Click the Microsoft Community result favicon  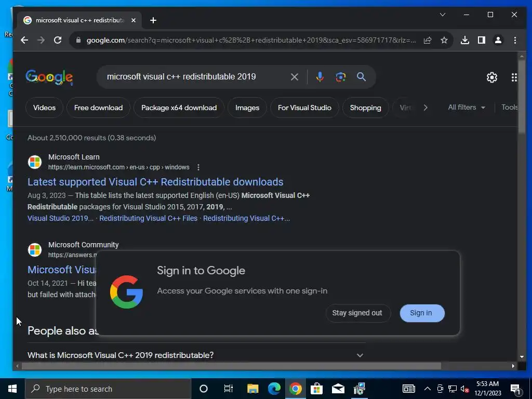point(35,250)
